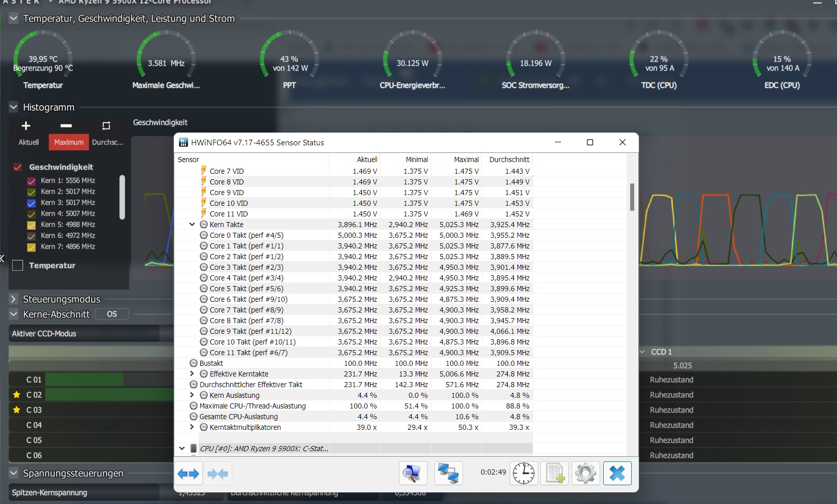Click the lightning icon of Core 8 VID
The image size is (837, 504).
[203, 181]
